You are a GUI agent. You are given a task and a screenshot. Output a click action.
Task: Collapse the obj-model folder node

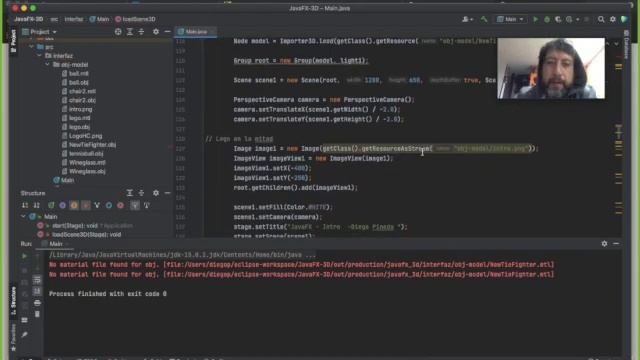pyautogui.click(x=48, y=64)
